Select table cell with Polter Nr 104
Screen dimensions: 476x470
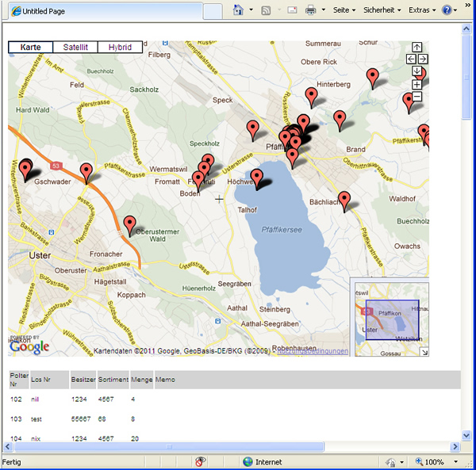point(16,438)
